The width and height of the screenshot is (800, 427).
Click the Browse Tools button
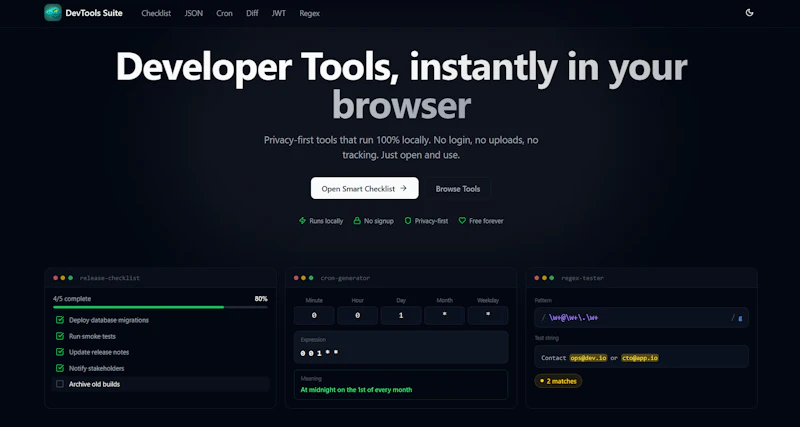[458, 188]
